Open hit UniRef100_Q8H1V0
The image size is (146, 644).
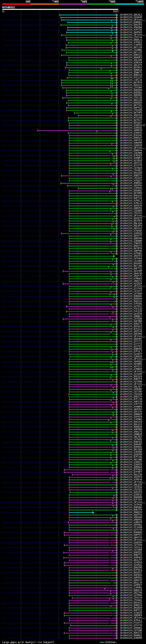131,580
